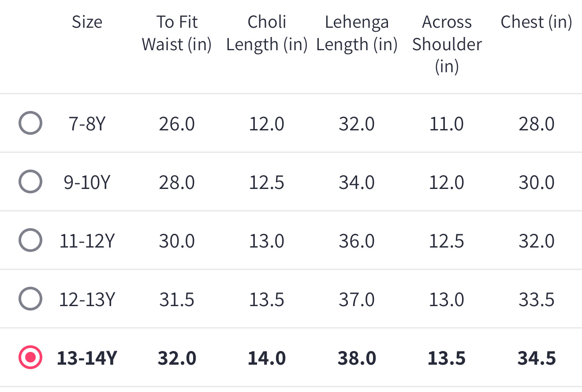Click the Choli Length column header
582x392 pixels.
point(267,33)
